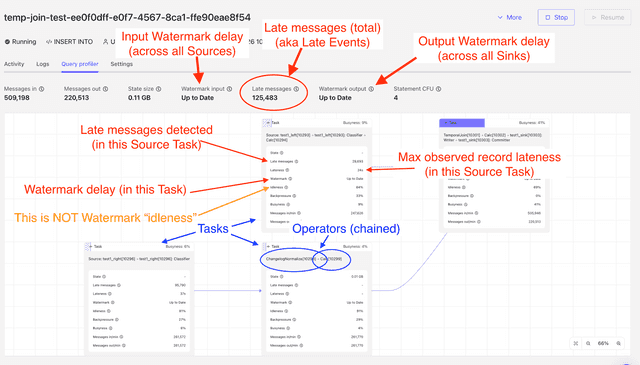
Task: Select the Source: test1_left operator description
Action: tap(316, 137)
